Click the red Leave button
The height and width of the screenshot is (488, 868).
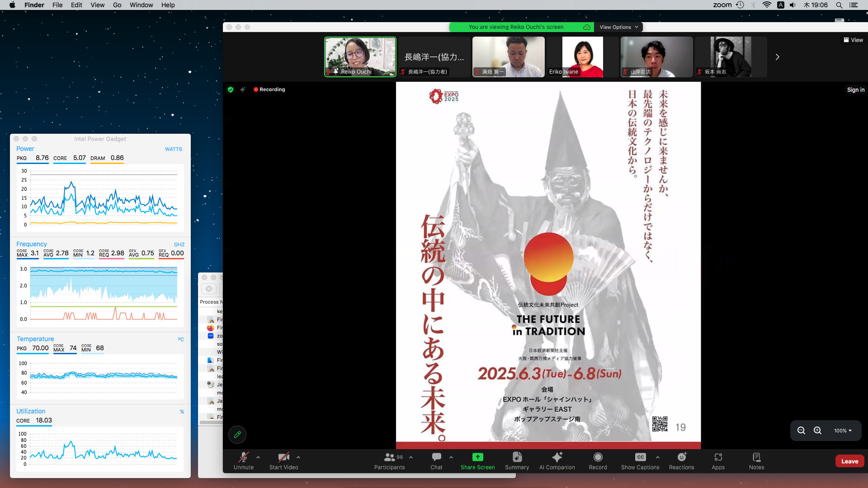click(849, 461)
